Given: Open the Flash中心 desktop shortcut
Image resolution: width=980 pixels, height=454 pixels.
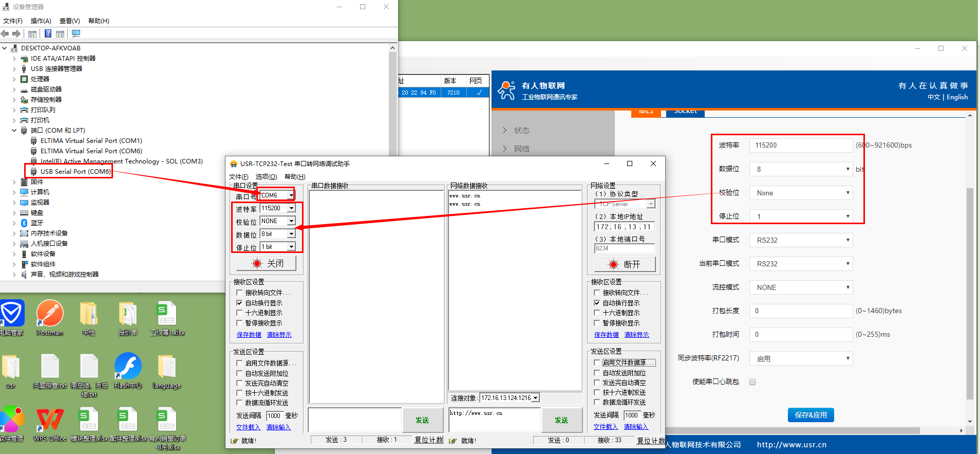Looking at the screenshot, I should (128, 367).
